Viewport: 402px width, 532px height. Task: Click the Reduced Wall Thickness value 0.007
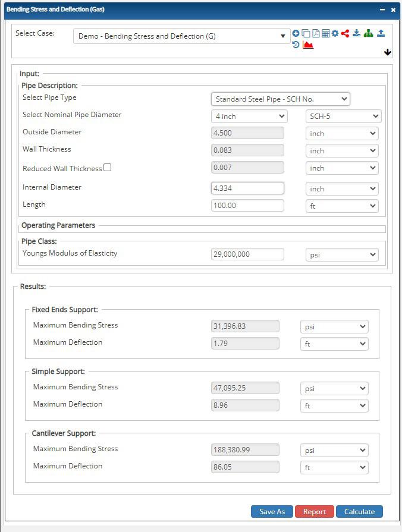point(247,167)
